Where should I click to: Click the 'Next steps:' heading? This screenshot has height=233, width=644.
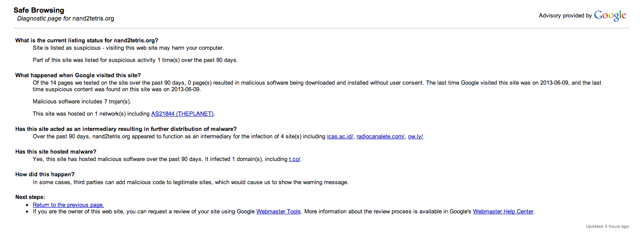click(30, 197)
